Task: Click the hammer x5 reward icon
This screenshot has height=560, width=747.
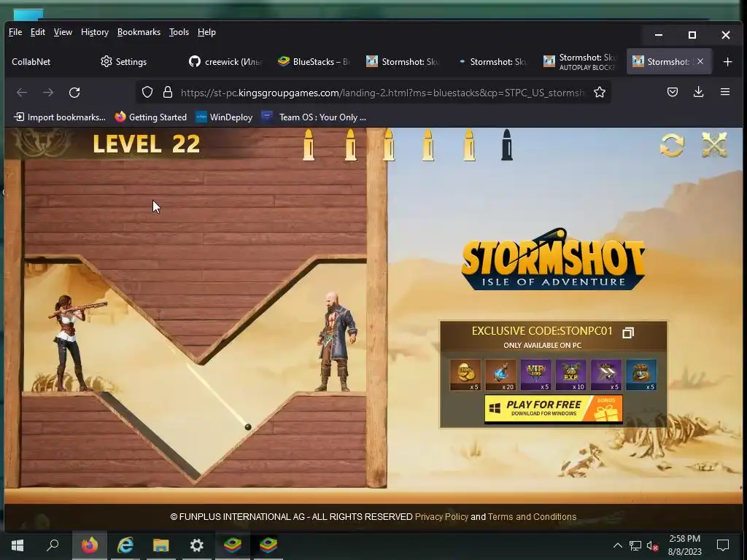Action: pos(606,375)
